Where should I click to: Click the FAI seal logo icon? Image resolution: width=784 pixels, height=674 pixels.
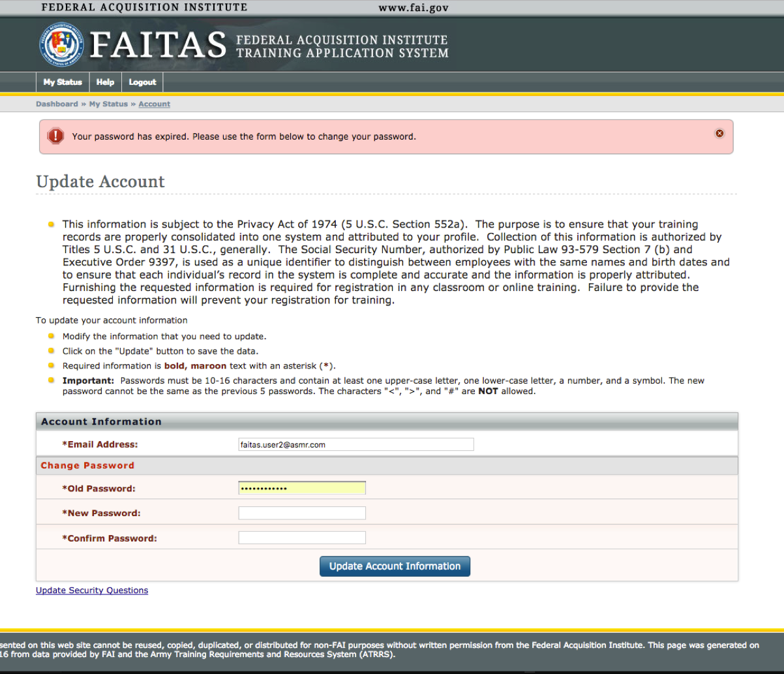tap(61, 44)
